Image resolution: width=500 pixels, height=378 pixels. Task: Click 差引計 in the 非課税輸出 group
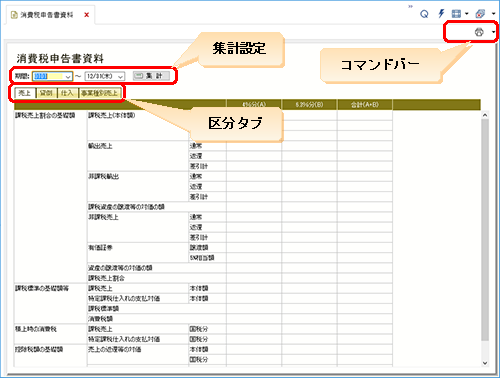(199, 197)
